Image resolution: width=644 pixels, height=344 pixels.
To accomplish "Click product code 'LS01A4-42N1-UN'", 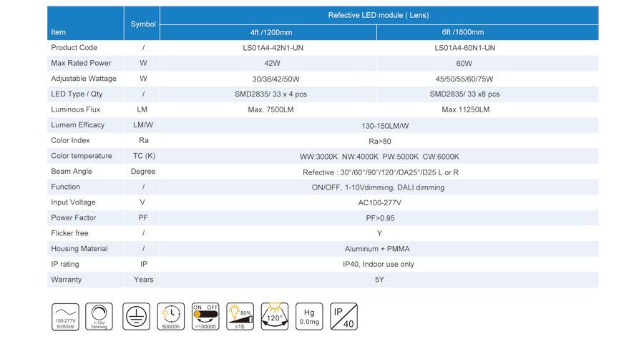I will click(x=273, y=48).
